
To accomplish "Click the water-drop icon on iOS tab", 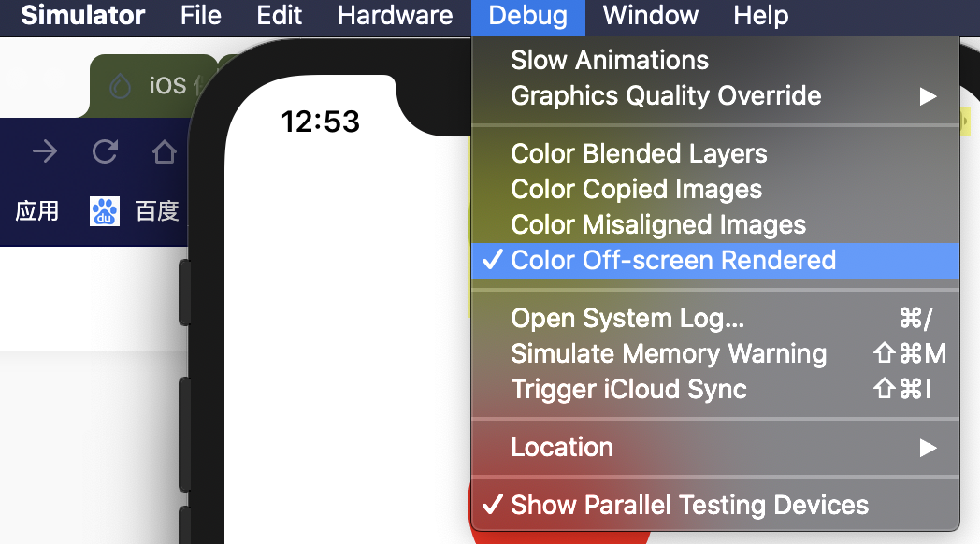I will click(120, 86).
